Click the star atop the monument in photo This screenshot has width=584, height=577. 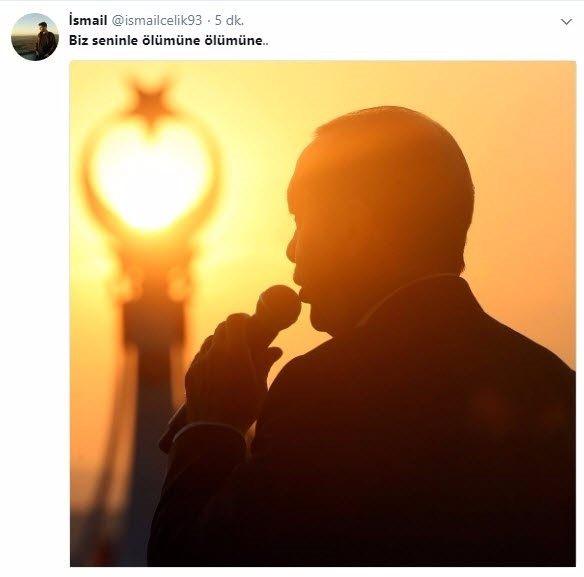point(150,102)
